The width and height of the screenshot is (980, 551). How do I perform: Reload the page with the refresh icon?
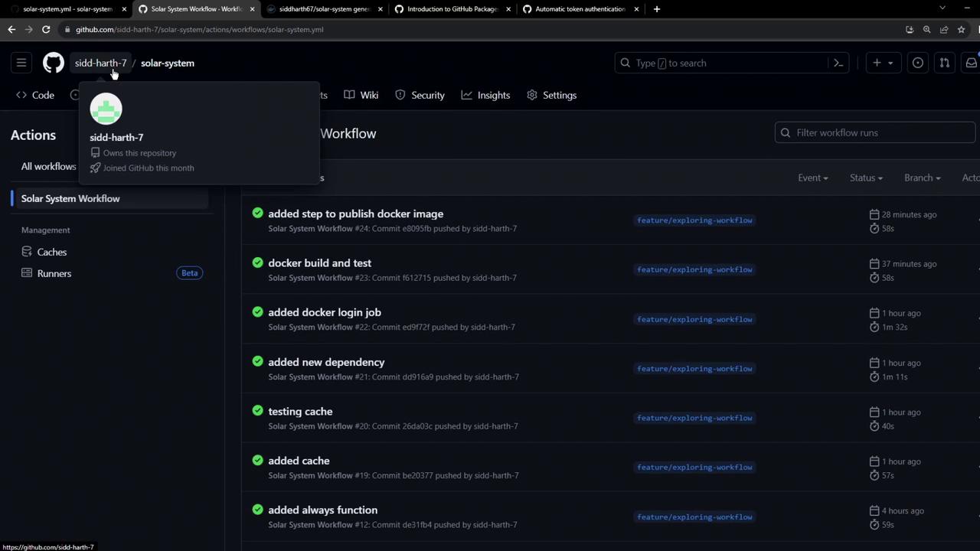[x=46, y=29]
